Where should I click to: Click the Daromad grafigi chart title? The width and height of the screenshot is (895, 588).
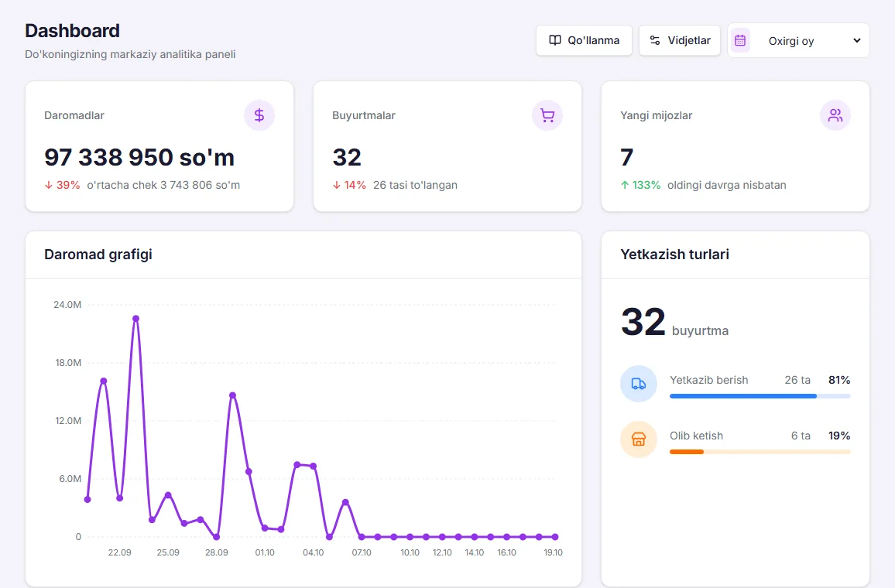coord(98,255)
